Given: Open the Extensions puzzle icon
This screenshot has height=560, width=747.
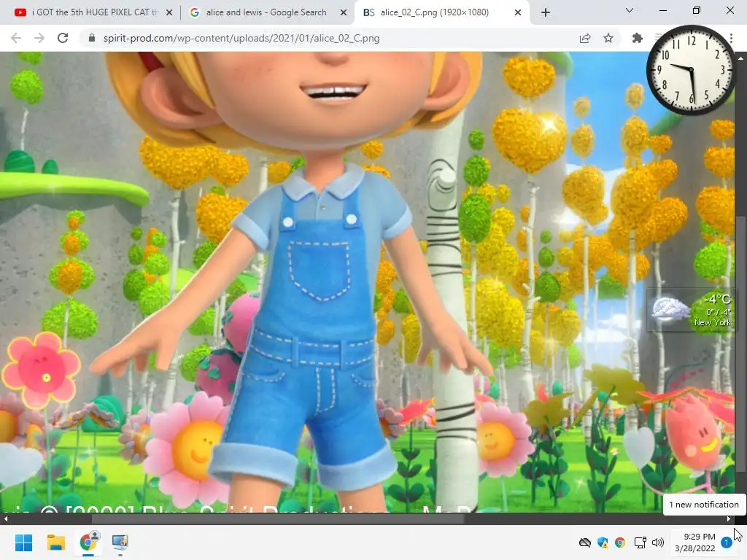Looking at the screenshot, I should coord(638,38).
